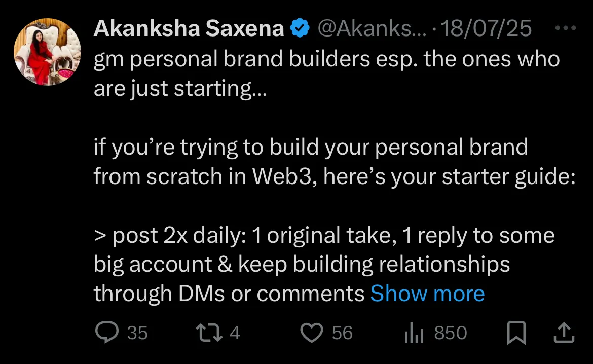The image size is (593, 364).
Task: Open the truncated @Akanks... handle
Action: click(x=365, y=29)
